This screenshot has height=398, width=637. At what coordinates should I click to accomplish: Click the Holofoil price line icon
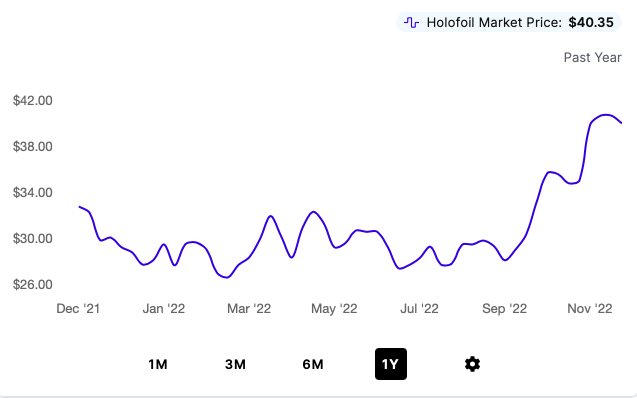(412, 22)
